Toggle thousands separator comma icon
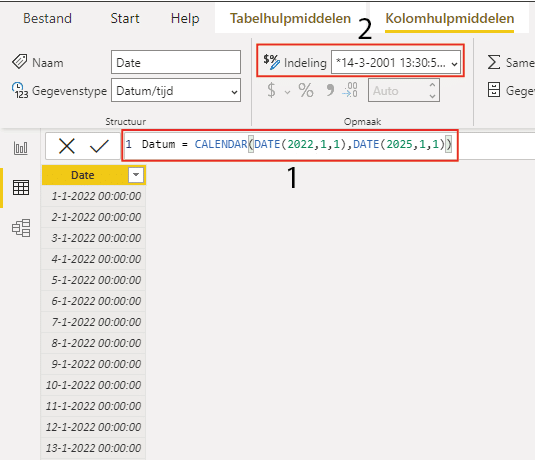536x460 pixels. (x=330, y=91)
